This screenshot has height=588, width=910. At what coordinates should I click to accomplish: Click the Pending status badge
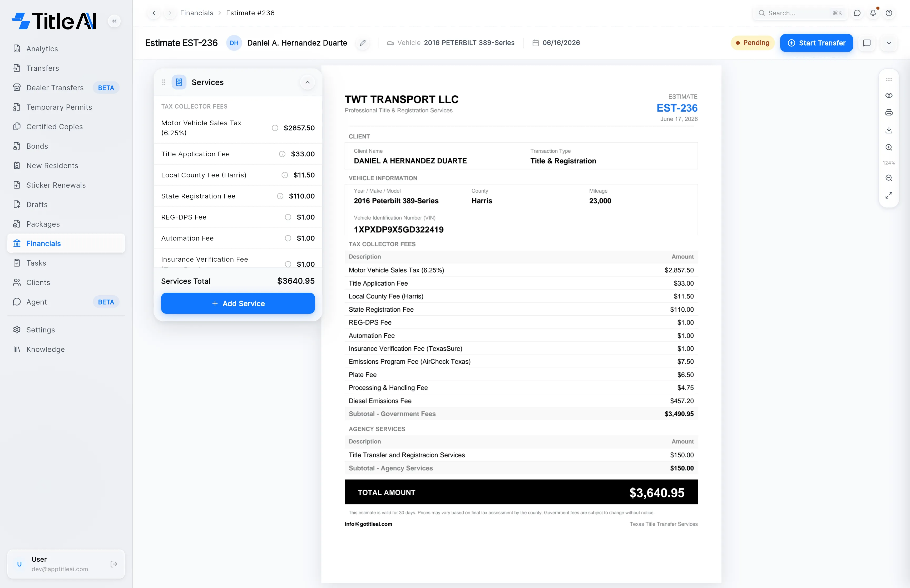point(752,43)
